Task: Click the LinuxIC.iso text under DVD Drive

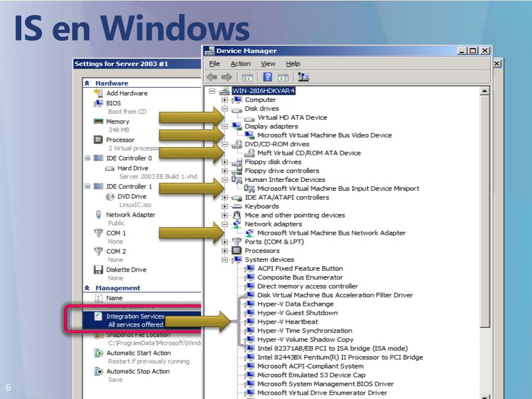Action: pyautogui.click(x=135, y=205)
